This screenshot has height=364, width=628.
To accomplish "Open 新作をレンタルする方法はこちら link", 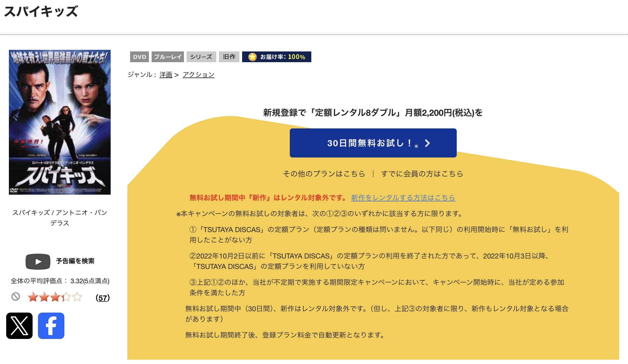I will pyautogui.click(x=403, y=198).
